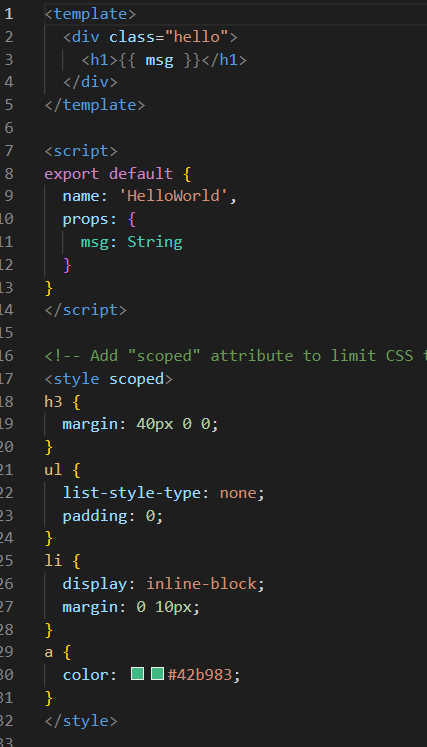The height and width of the screenshot is (747, 427).
Task: Click the #42b983 hex color value
Action: tap(200, 675)
